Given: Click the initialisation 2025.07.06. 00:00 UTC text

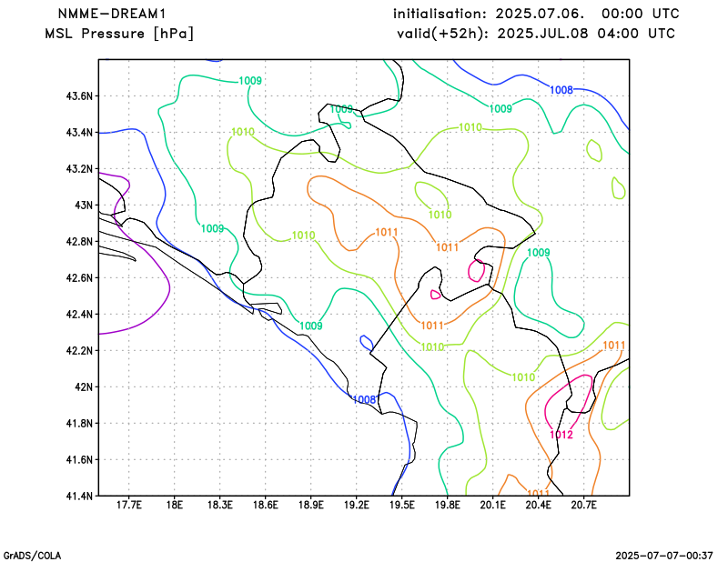Looking at the screenshot, I should pyautogui.click(x=536, y=14).
